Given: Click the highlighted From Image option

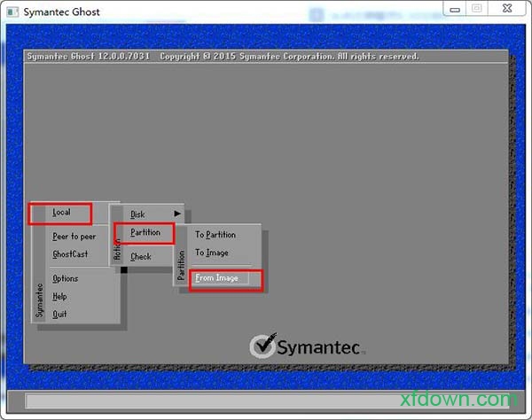Looking at the screenshot, I should pyautogui.click(x=216, y=278).
